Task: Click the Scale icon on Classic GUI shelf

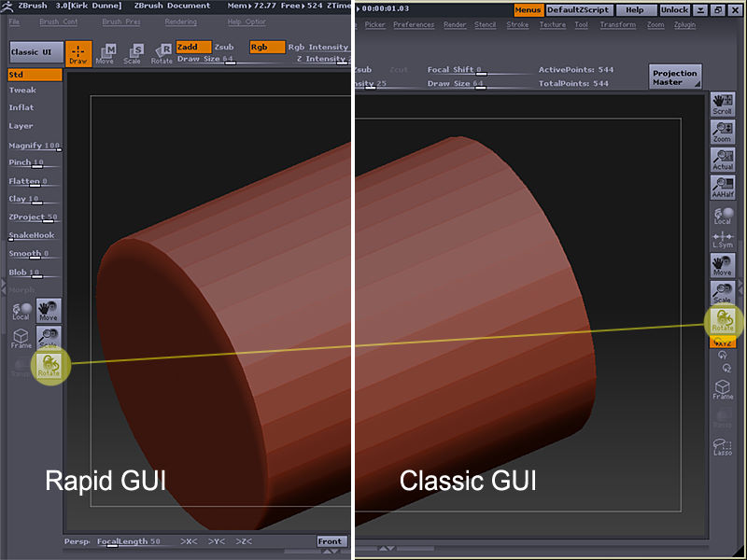Action: (722, 291)
